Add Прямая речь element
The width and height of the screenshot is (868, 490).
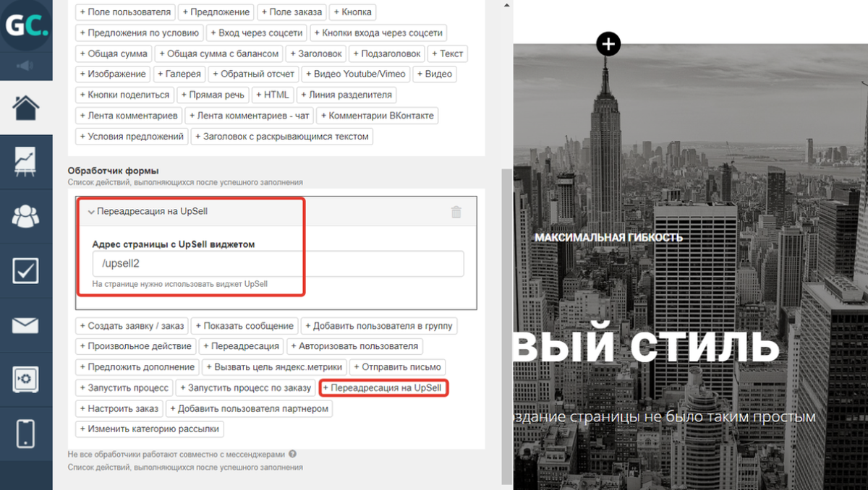coord(213,95)
